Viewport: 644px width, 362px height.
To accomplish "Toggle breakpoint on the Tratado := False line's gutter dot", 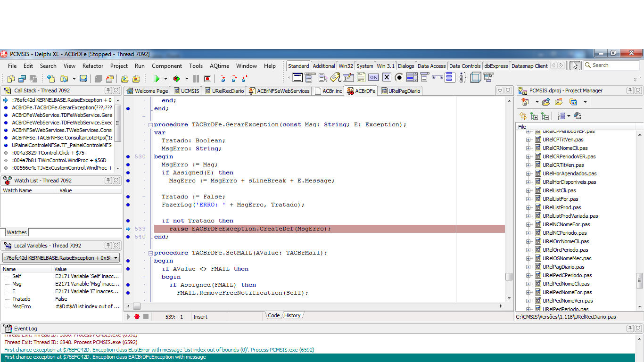I will click(128, 197).
